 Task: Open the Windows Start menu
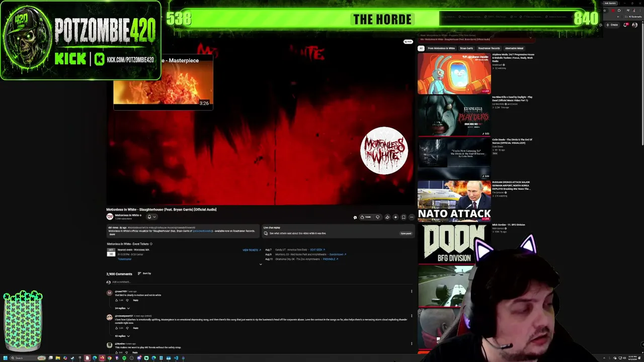point(6,358)
